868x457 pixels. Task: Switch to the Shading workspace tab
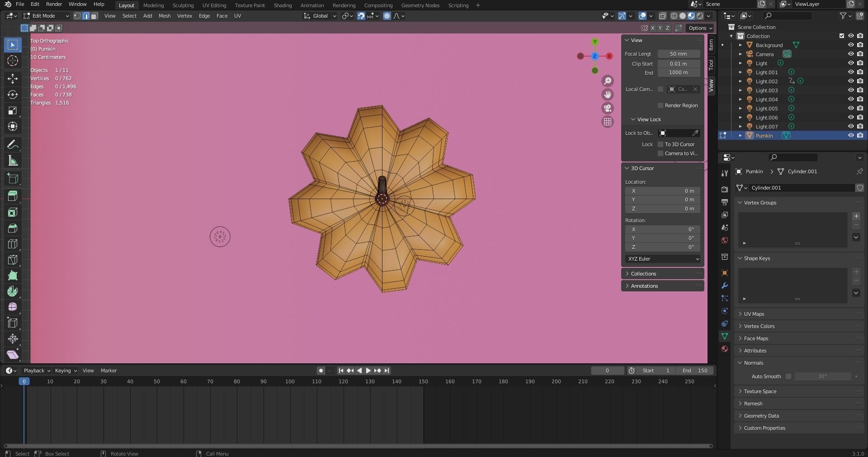tap(283, 5)
